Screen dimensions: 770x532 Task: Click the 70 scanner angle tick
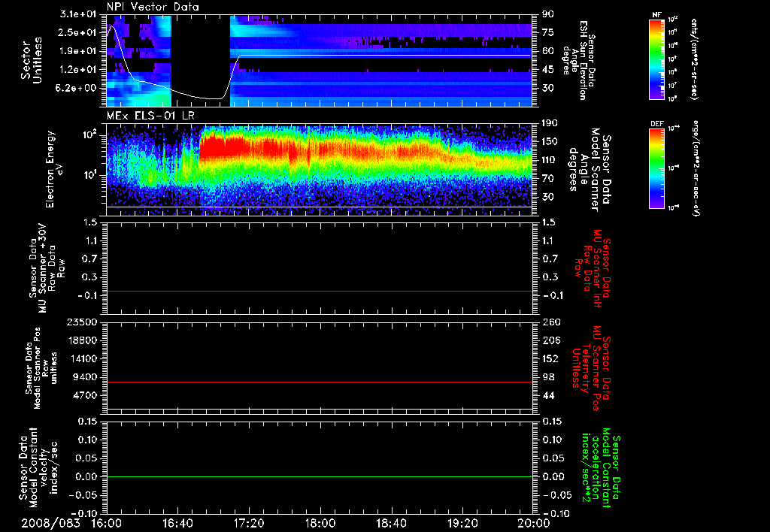coord(548,179)
